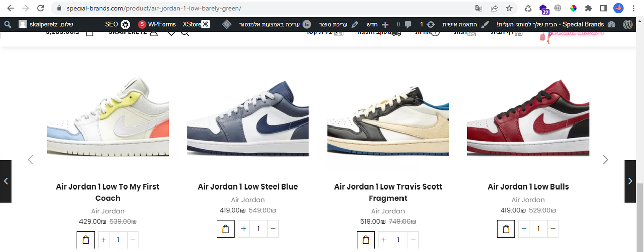The width and height of the screenshot is (644, 252).
Task: Open Air Jordan brand under To My First Coach
Action: coord(108,211)
